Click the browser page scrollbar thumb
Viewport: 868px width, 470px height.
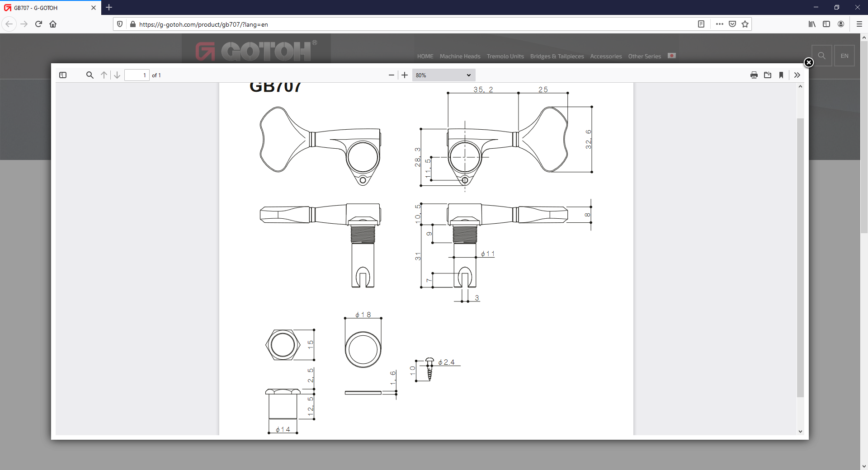tap(864, 138)
